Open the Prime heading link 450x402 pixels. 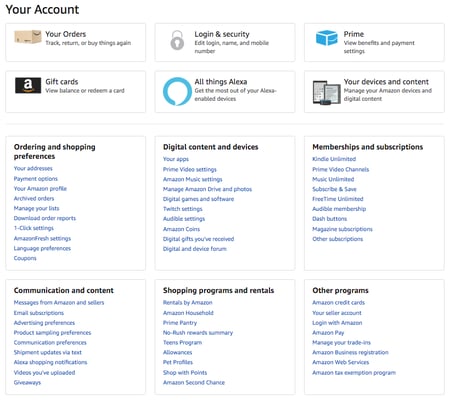pos(354,34)
